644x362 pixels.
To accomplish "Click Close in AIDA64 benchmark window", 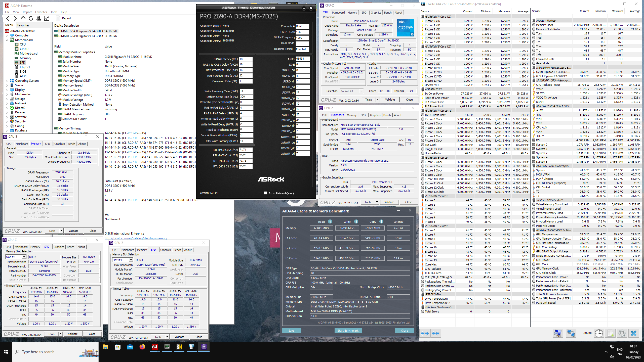I will point(404,331).
